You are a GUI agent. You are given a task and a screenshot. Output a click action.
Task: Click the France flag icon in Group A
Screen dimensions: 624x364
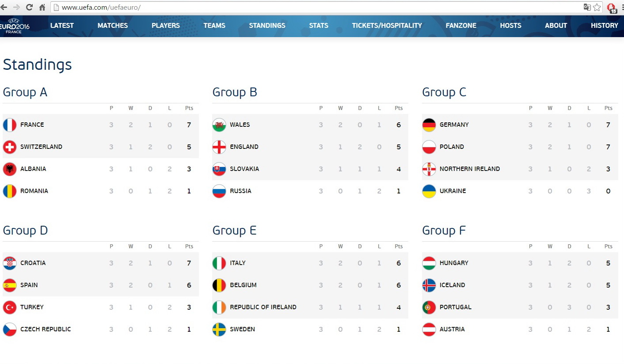10,125
